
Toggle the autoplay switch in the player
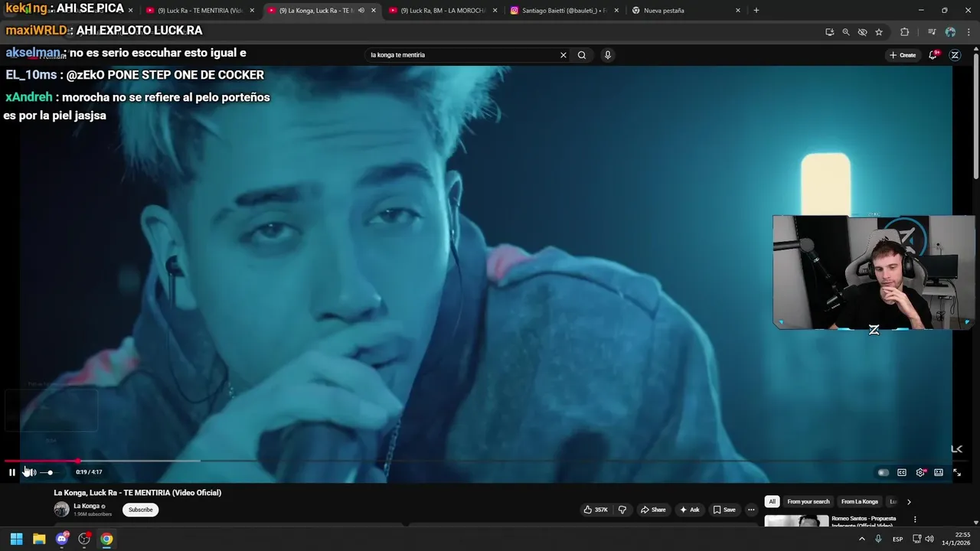pos(883,472)
